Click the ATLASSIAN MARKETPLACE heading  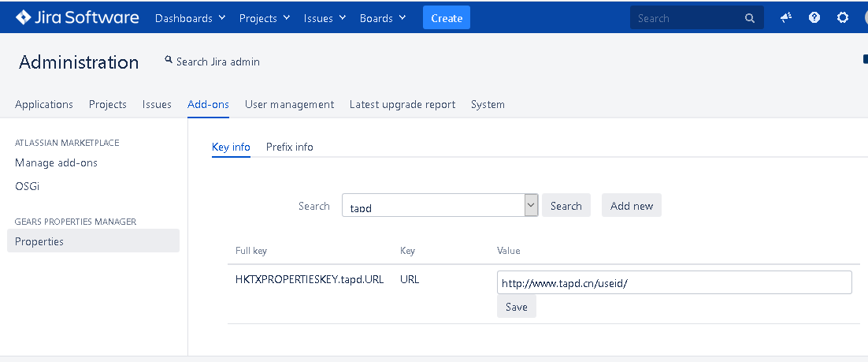pyautogui.click(x=67, y=143)
